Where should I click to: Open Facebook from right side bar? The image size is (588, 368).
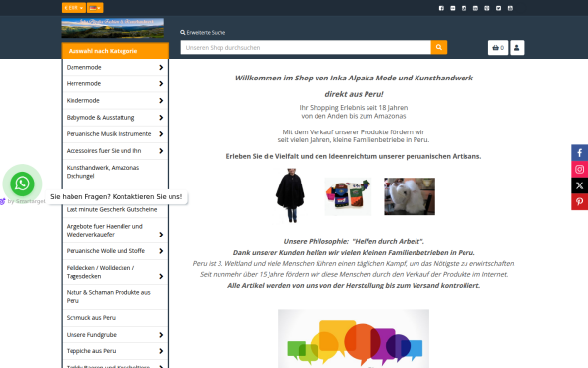pos(580,153)
